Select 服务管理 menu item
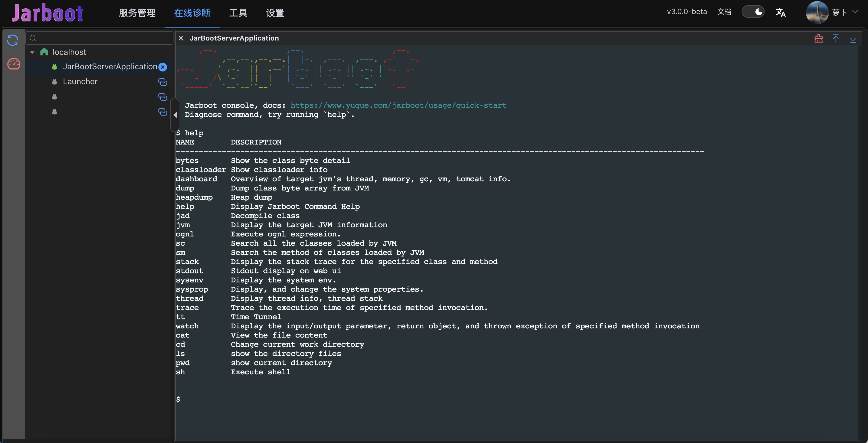This screenshot has width=868, height=443. (138, 12)
